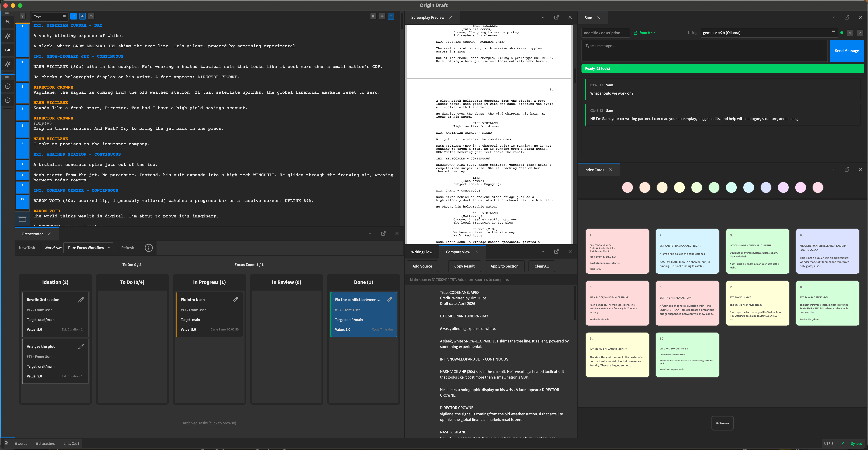The width and height of the screenshot is (868, 450).
Task: Open Orchestrator workflow info icon
Action: point(149,248)
